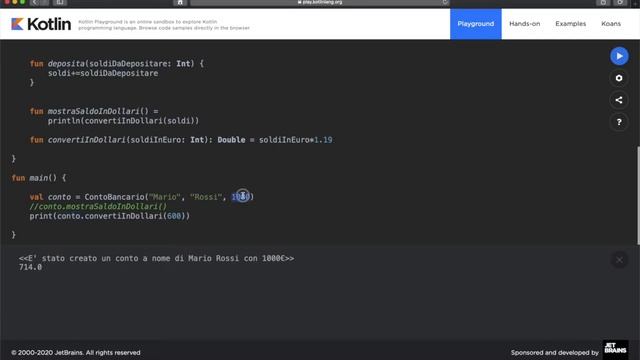Open the settings gear icon
The width and height of the screenshot is (640, 360).
[619, 78]
